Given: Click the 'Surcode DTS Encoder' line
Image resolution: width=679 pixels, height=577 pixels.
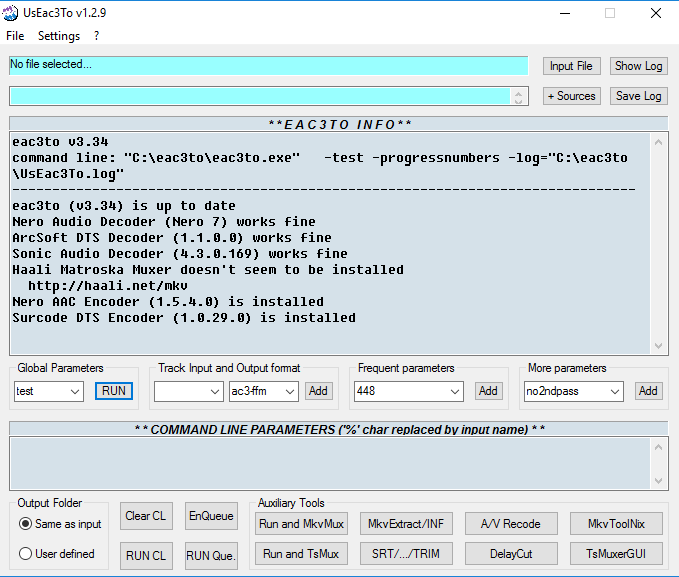Looking at the screenshot, I should 184,318.
